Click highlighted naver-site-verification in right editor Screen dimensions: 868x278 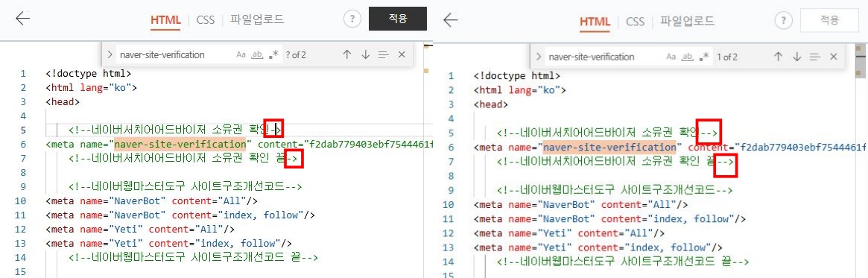point(609,148)
